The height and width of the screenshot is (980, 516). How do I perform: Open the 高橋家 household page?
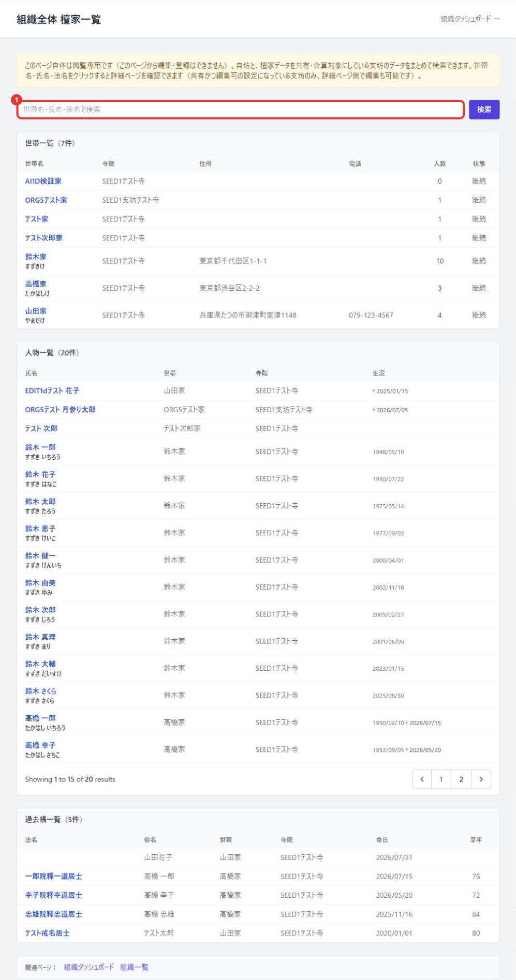point(36,284)
